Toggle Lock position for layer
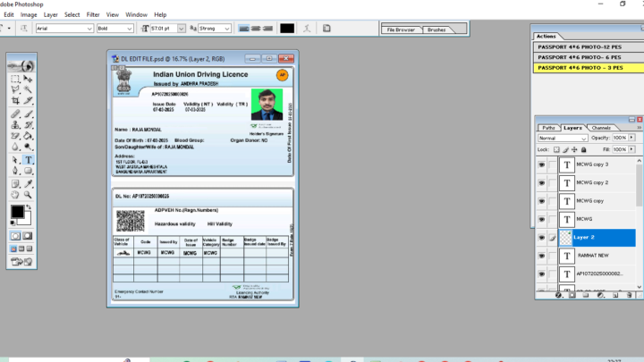644x362 pixels. click(x=574, y=150)
